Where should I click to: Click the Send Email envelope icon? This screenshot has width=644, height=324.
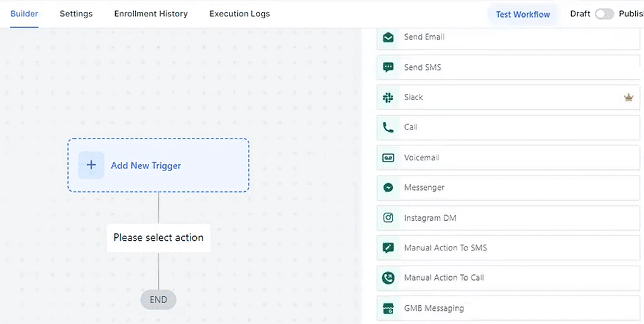point(388,37)
